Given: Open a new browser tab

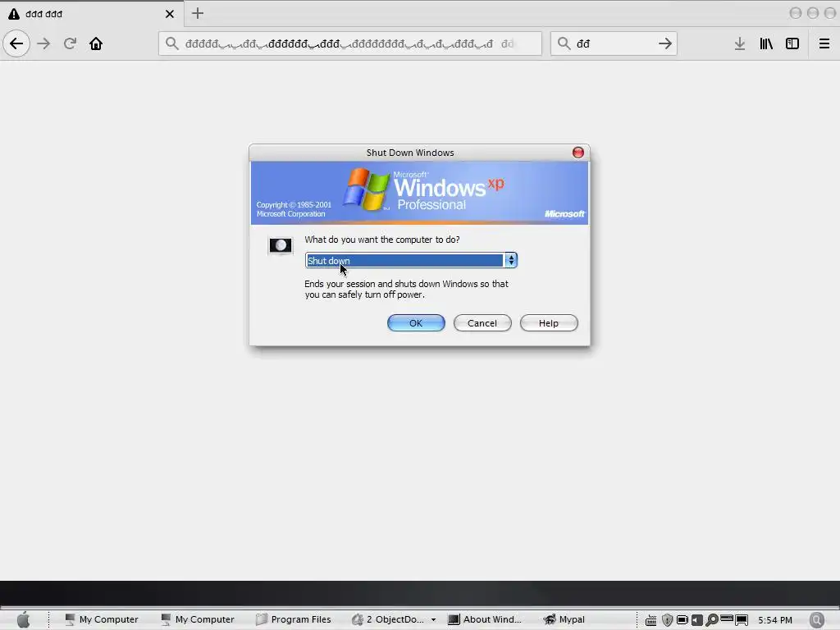Looking at the screenshot, I should 198,13.
